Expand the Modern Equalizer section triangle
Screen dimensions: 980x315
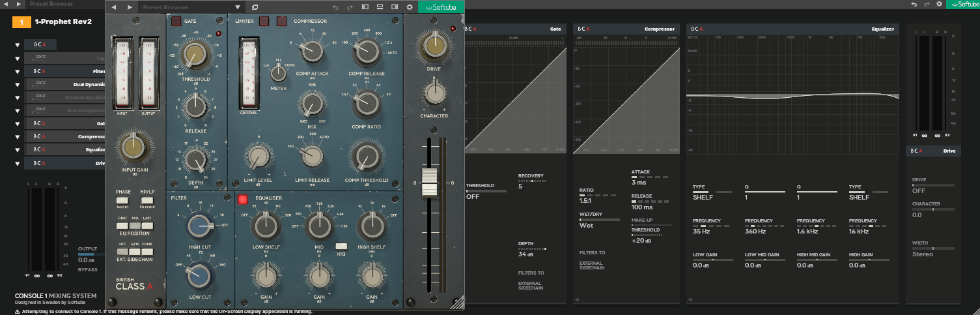pyautogui.click(x=17, y=97)
